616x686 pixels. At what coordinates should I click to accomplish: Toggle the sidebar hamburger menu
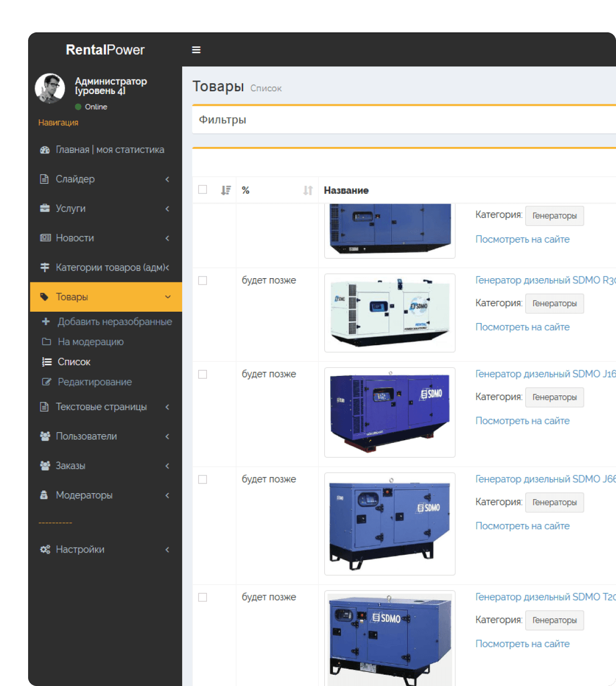click(x=196, y=50)
